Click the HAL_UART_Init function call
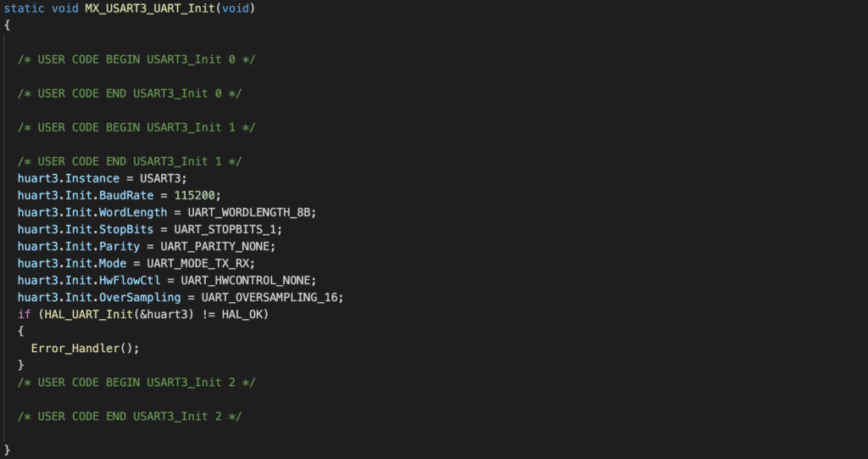868x459 pixels. (x=88, y=314)
